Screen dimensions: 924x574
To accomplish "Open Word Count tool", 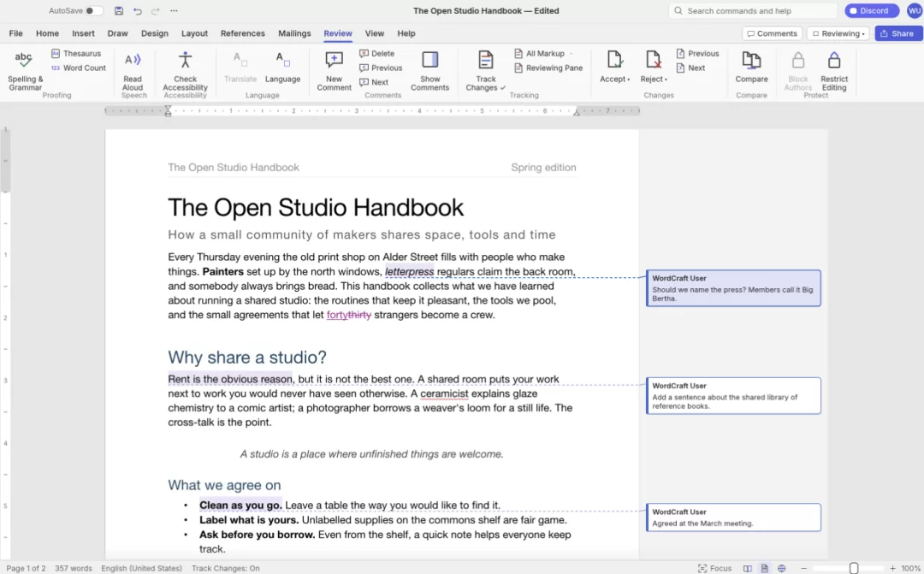I will click(x=79, y=68).
